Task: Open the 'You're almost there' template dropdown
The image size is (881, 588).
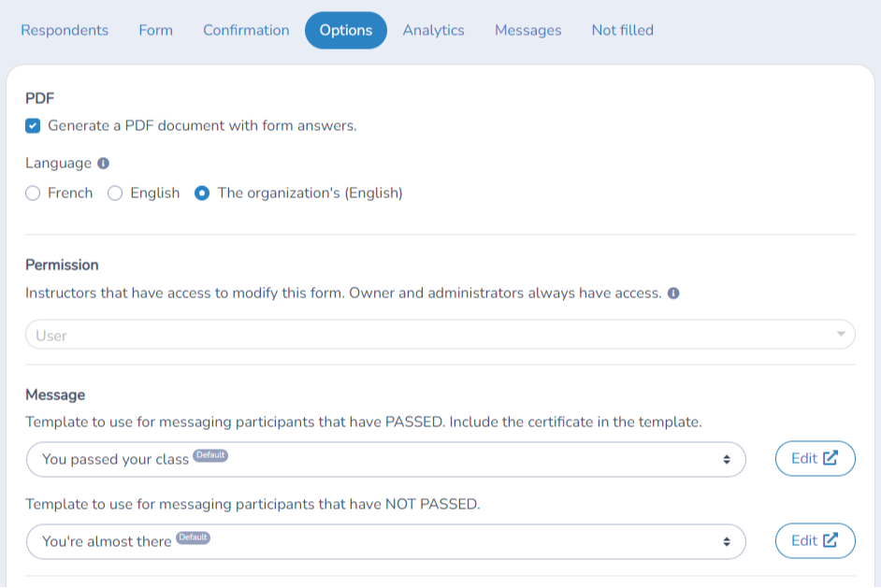Action: pyautogui.click(x=386, y=542)
